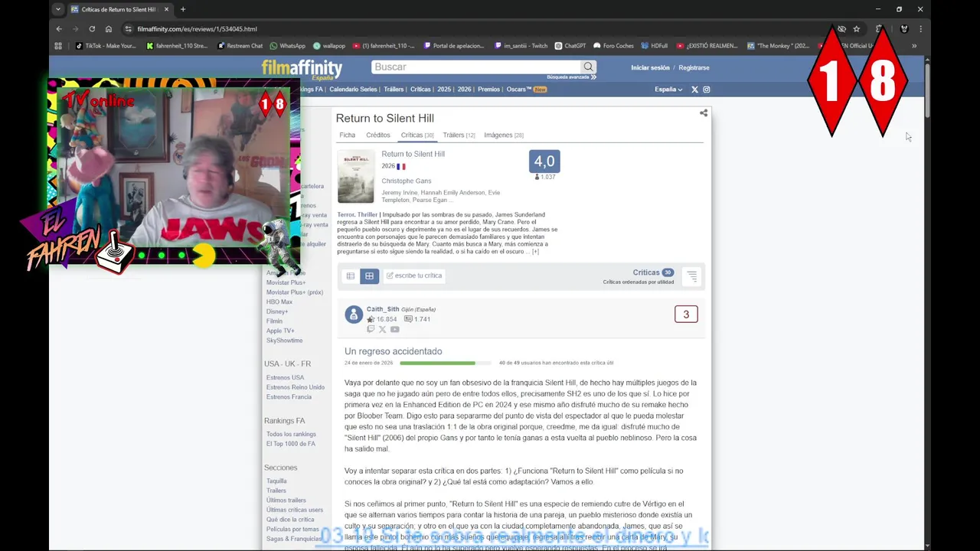This screenshot has width=980, height=551.
Task: Open ChatGPT bookmark
Action: point(570,46)
